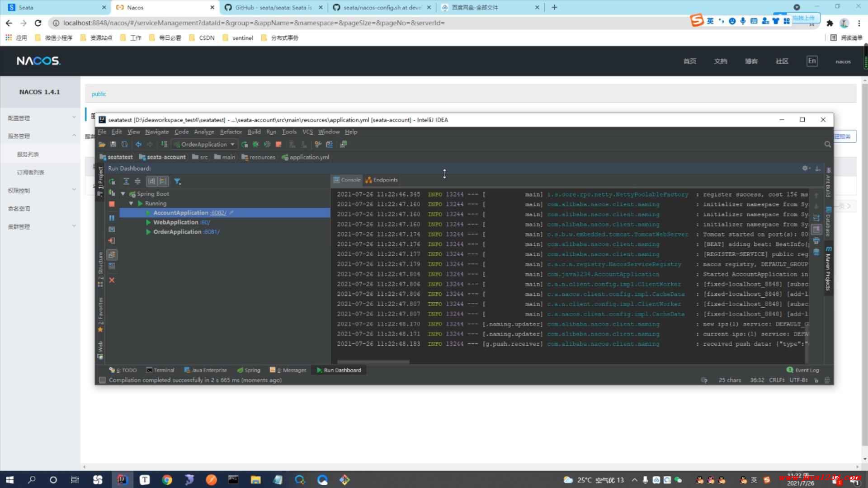Image resolution: width=868 pixels, height=488 pixels.
Task: Open the Event Log in IDEA status bar
Action: (x=803, y=371)
